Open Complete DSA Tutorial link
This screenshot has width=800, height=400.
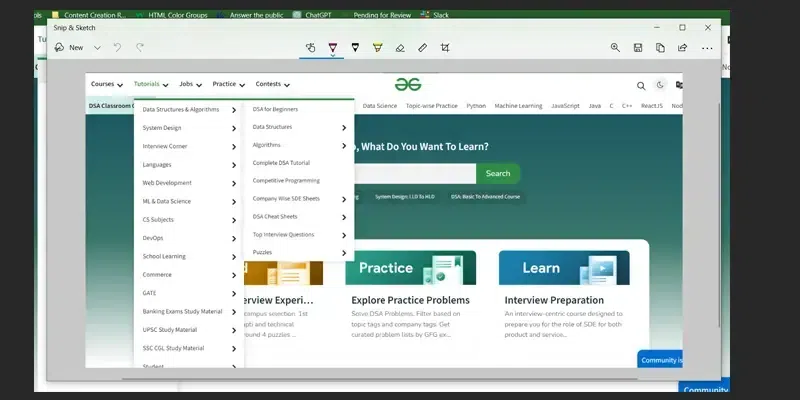pyautogui.click(x=281, y=163)
